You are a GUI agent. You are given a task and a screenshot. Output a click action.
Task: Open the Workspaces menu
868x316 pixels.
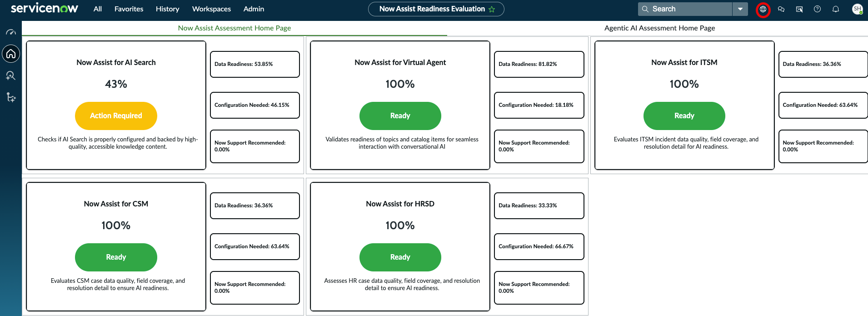[x=211, y=9]
